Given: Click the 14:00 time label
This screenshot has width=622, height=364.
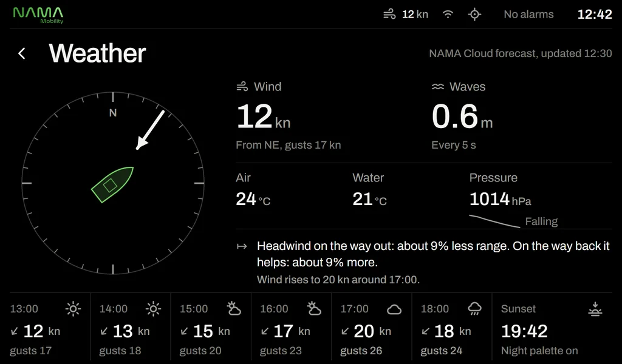Looking at the screenshot, I should [114, 309].
